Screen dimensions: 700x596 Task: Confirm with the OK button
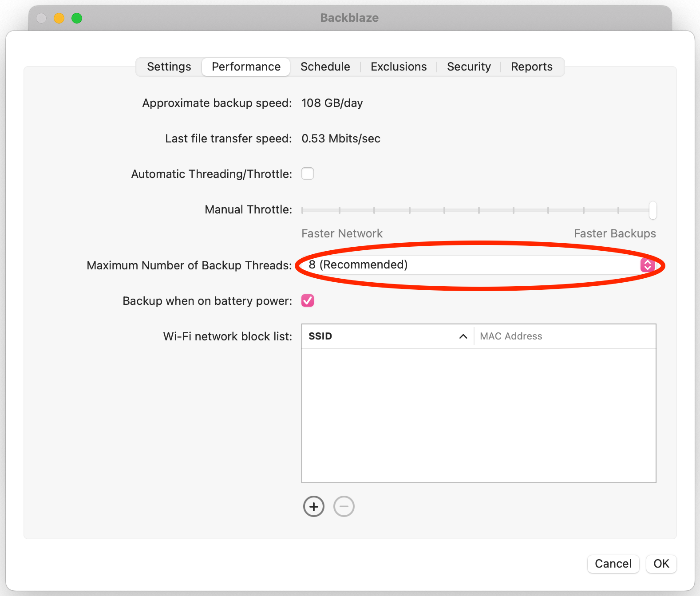(661, 564)
